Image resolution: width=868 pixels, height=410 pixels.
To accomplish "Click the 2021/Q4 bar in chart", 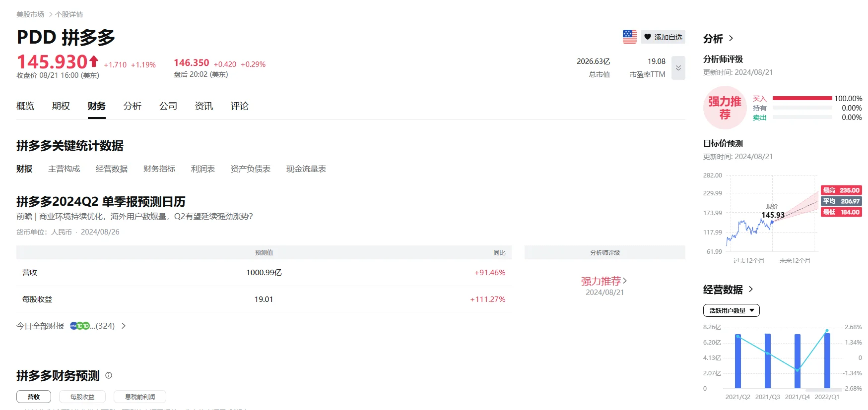I will click(798, 361).
